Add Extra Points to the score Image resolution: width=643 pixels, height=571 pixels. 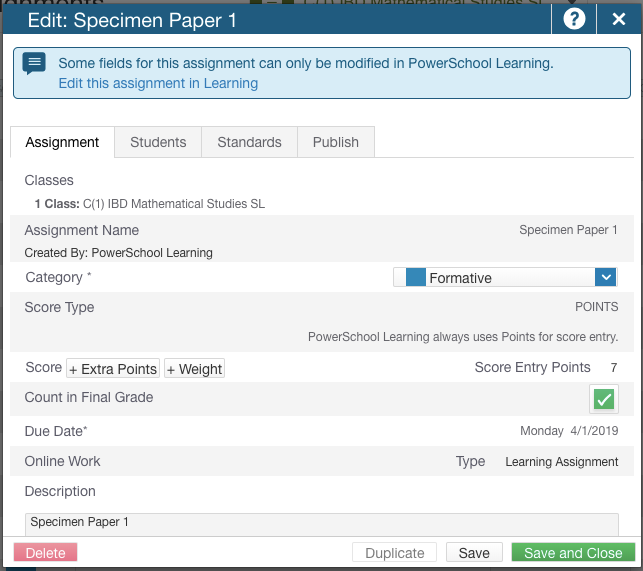[113, 368]
